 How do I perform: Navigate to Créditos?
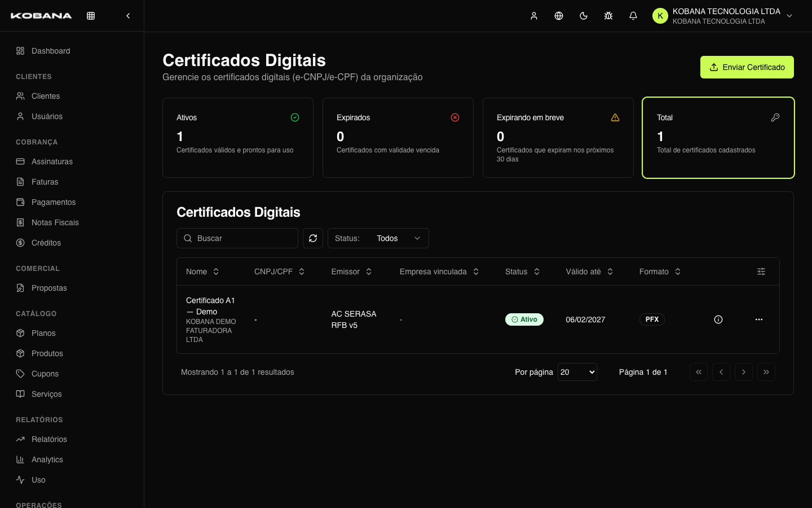[72, 243]
